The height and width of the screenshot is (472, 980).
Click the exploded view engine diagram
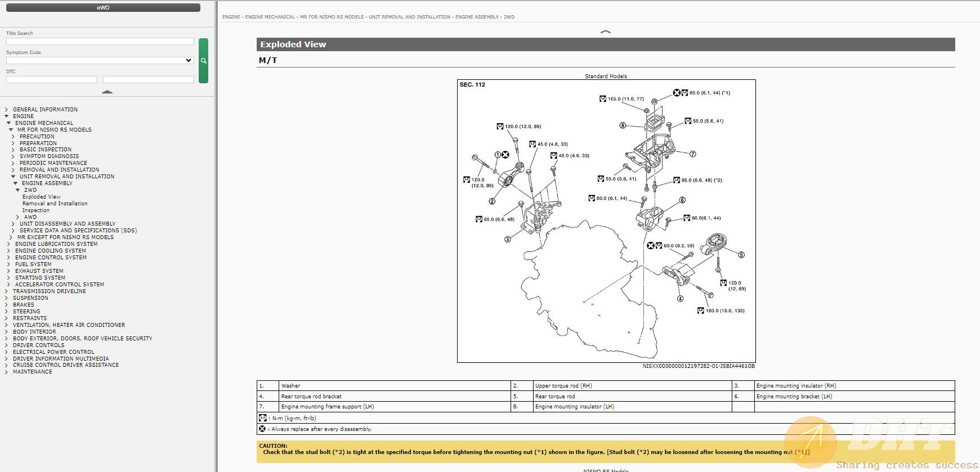(606, 221)
